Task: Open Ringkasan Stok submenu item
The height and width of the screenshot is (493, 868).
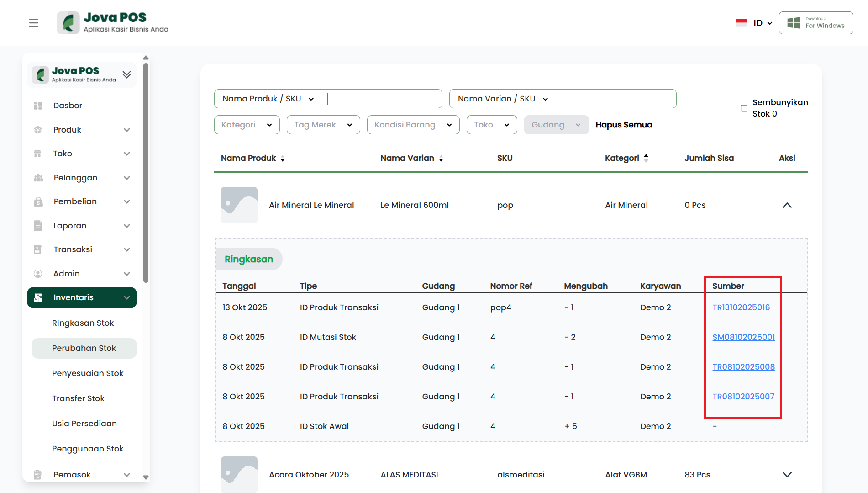Action: pyautogui.click(x=83, y=323)
